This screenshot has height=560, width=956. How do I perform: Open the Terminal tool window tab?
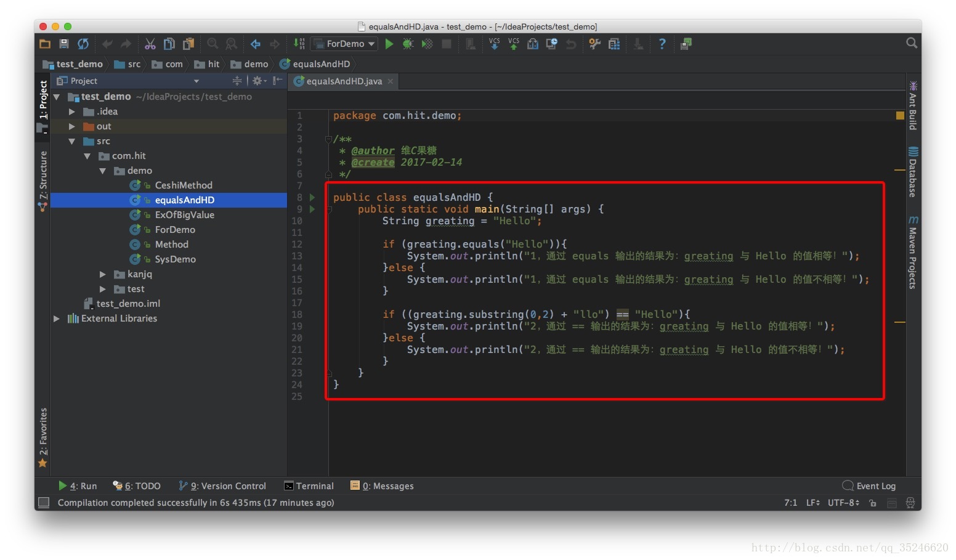[x=309, y=486]
